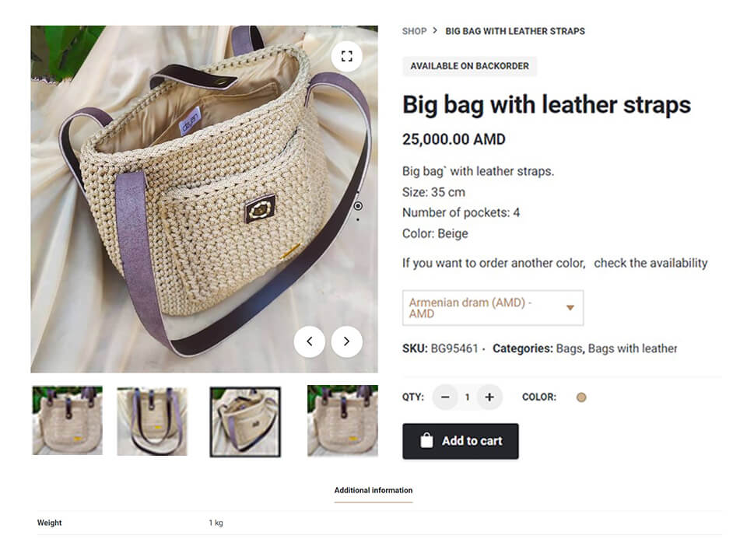The height and width of the screenshot is (560, 747).
Task: Open the Armenian dram currency dropdown
Action: pos(493,308)
